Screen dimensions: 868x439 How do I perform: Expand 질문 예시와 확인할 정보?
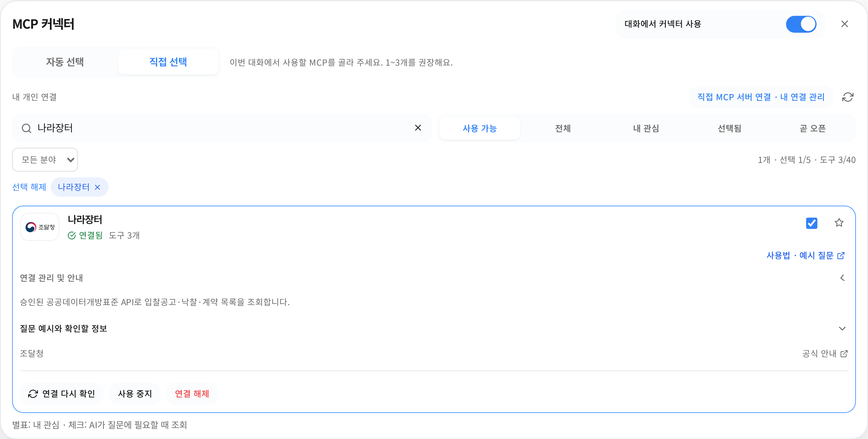[434, 328]
